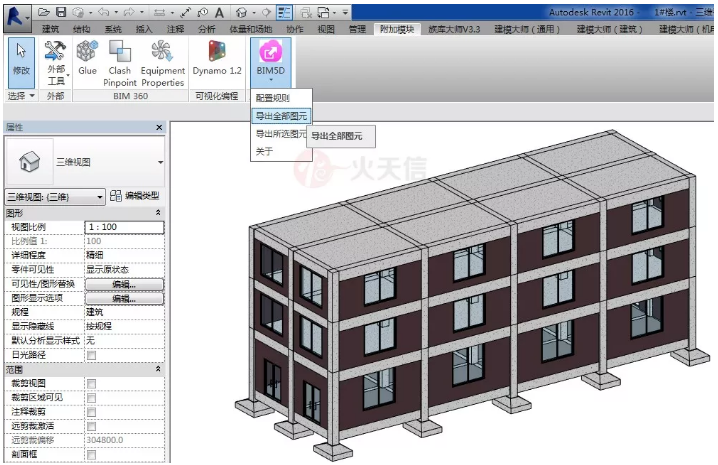718x465 pixels.
Task: Switch to the 附加模块 ribbon tab
Action: point(400,29)
